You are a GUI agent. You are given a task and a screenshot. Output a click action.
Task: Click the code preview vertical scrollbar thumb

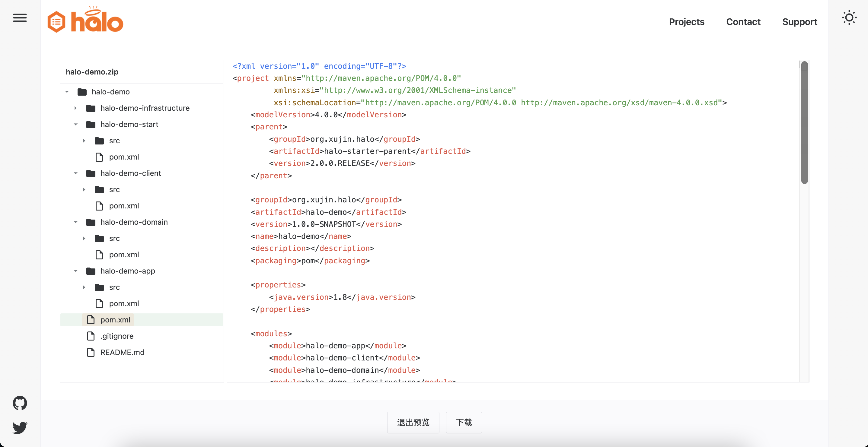tap(804, 123)
